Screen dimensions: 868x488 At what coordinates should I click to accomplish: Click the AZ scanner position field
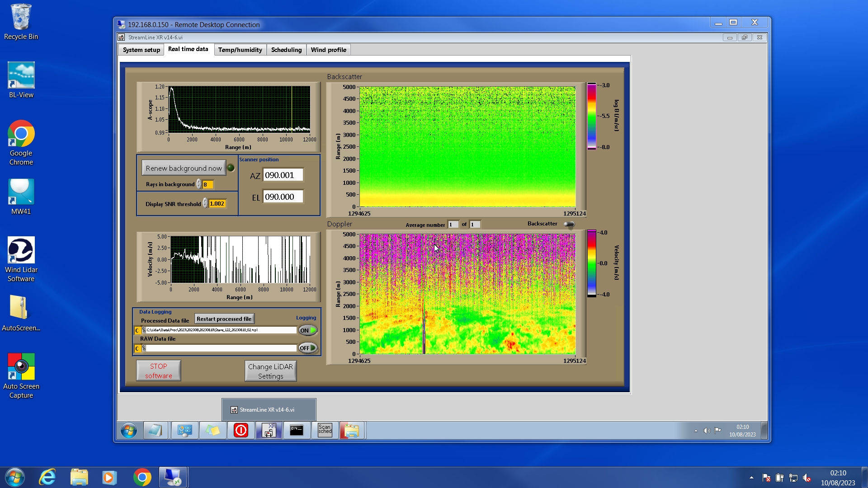283,175
